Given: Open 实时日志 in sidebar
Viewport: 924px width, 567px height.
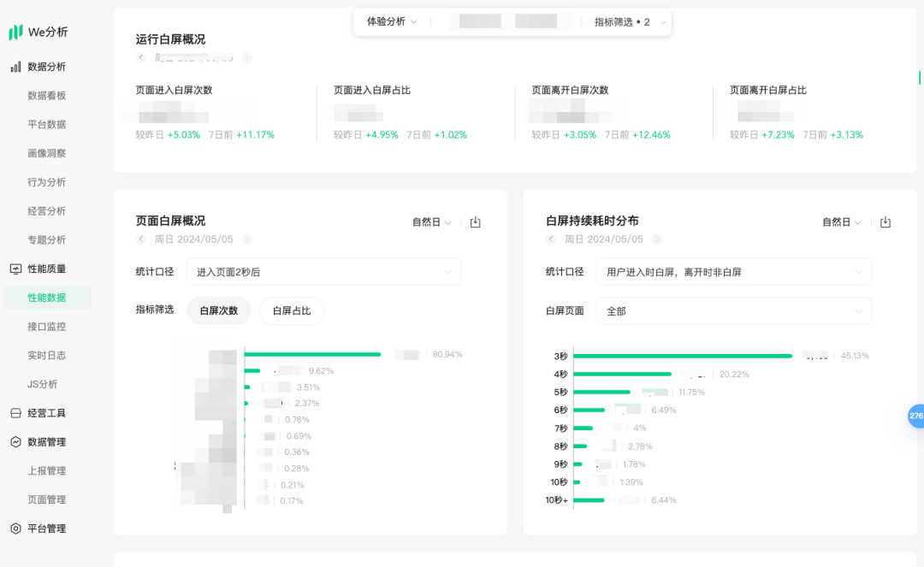Looking at the screenshot, I should 46,356.
